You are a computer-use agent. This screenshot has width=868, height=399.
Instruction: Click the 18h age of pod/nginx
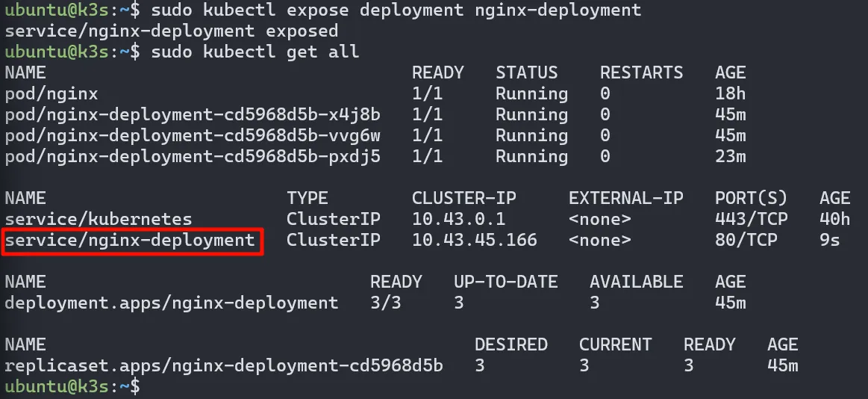(730, 94)
